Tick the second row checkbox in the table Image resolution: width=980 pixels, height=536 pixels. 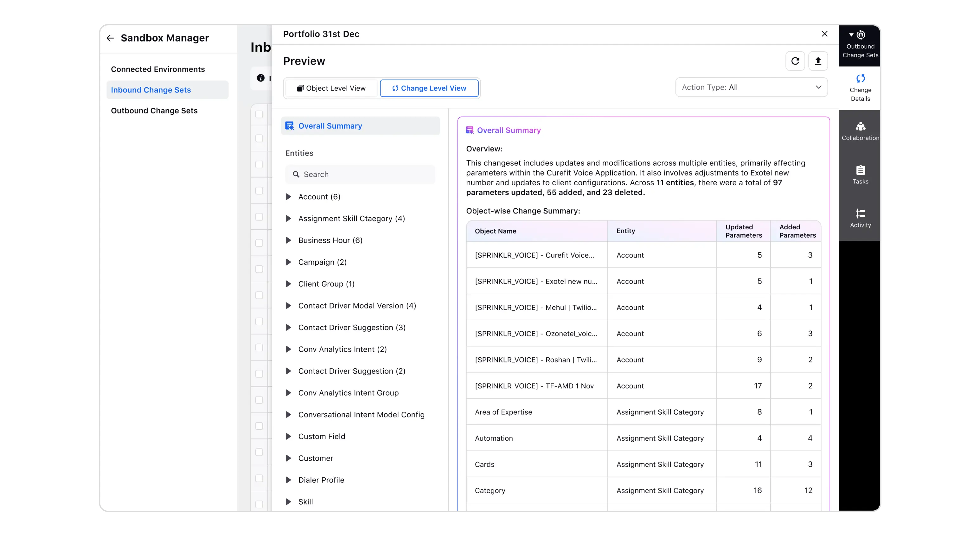pos(259,138)
